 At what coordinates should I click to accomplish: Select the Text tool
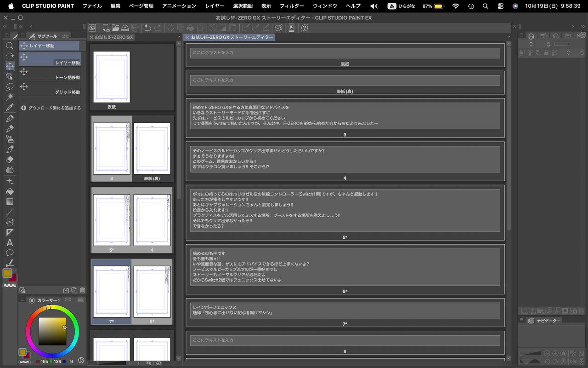click(x=10, y=242)
